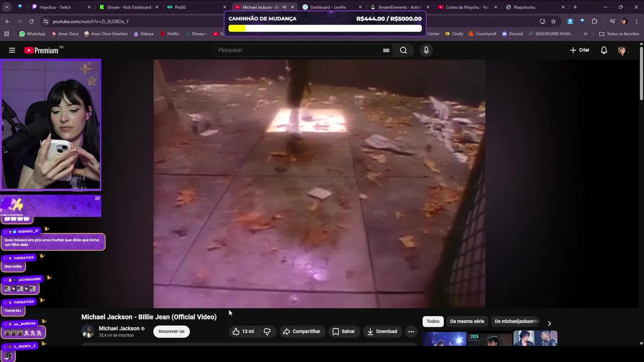This screenshot has width=644, height=362.
Task: Open the blue download extension icon
Action: click(x=570, y=21)
